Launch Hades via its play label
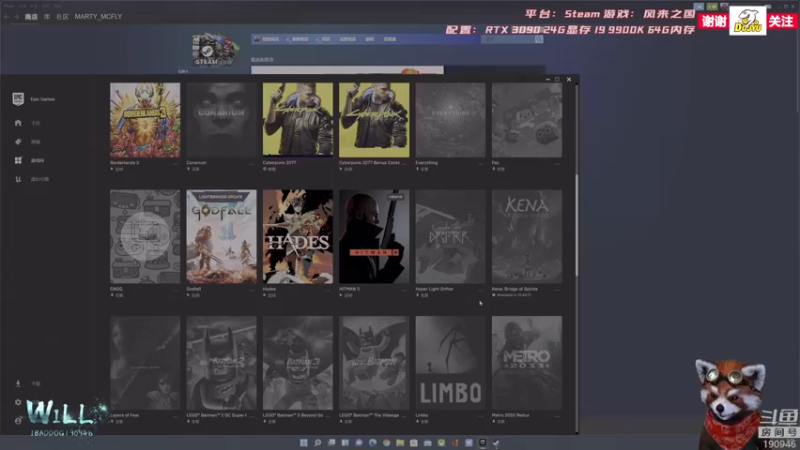This screenshot has height=450, width=800. tap(269, 295)
